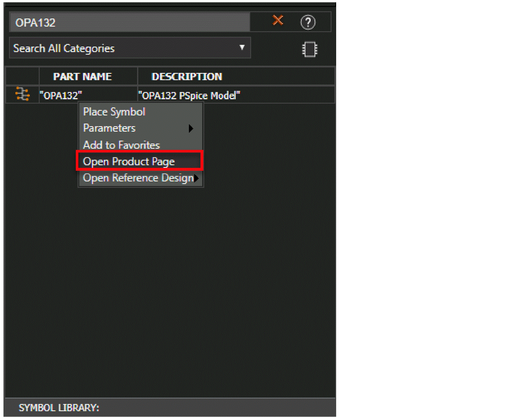This screenshot has width=532, height=417.
Task: Sort by the PART NAME column header
Action: click(88, 76)
